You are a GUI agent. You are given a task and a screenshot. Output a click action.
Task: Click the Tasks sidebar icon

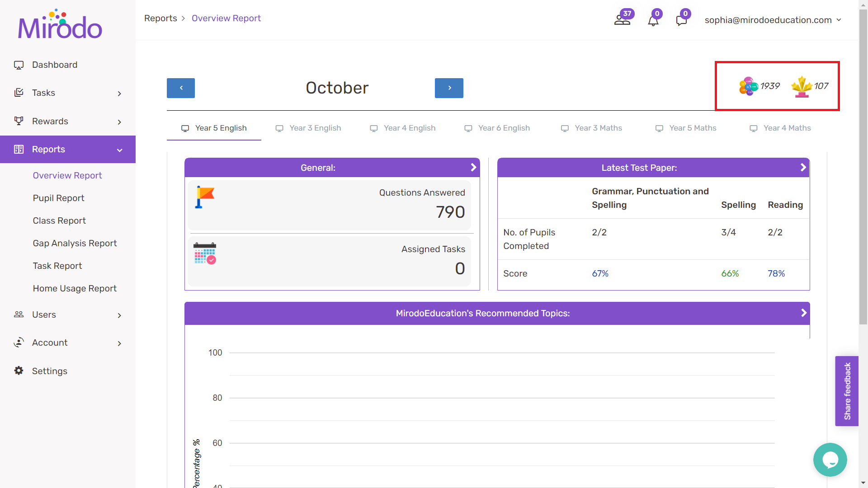click(19, 93)
